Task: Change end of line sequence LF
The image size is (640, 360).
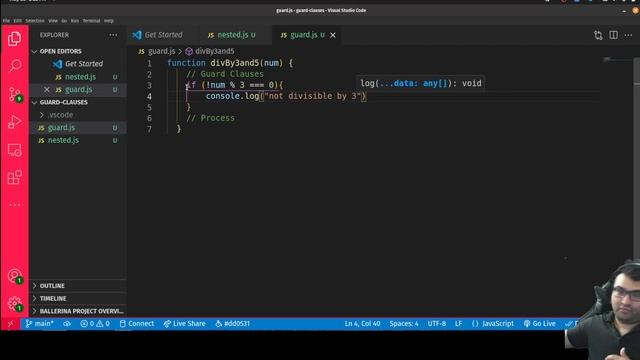Action: (458, 324)
